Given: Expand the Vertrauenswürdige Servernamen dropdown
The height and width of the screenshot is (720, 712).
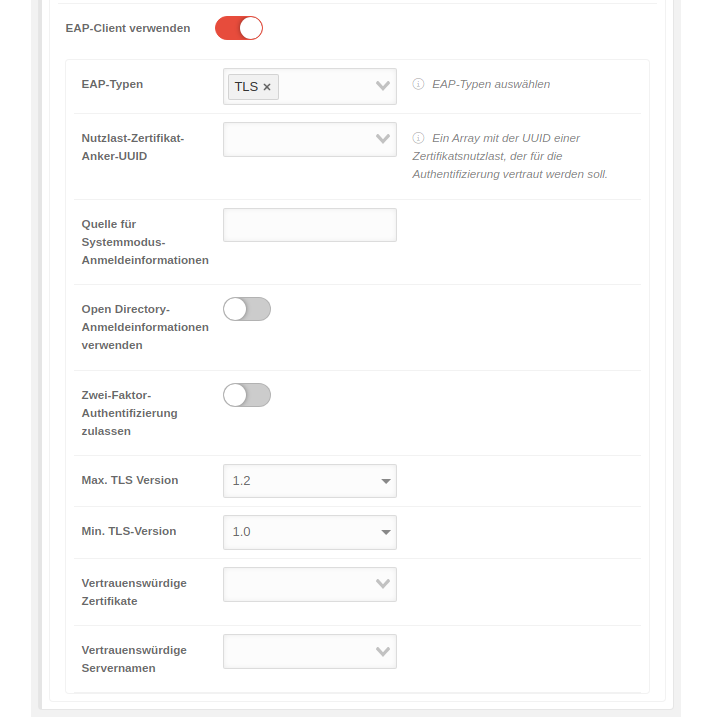Looking at the screenshot, I should pyautogui.click(x=309, y=651).
